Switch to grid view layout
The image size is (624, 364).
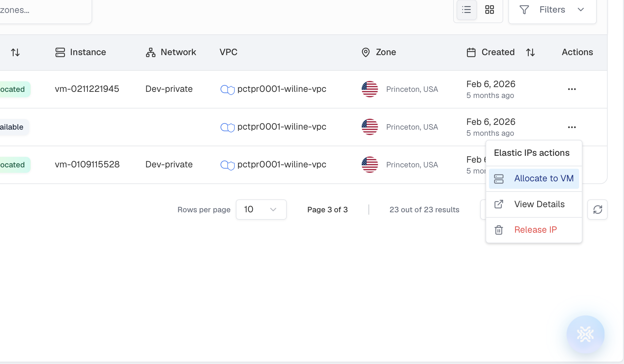point(490,10)
